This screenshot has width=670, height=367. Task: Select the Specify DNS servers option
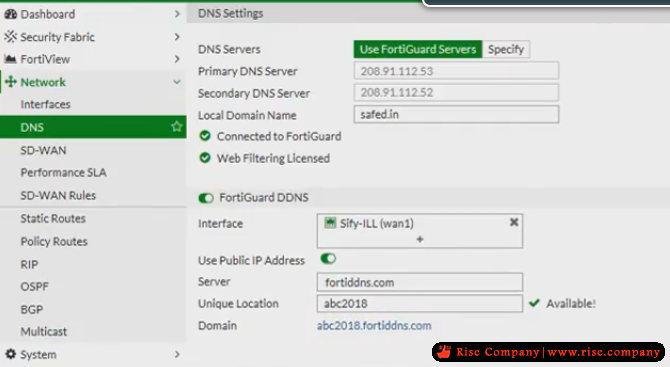pyautogui.click(x=506, y=49)
